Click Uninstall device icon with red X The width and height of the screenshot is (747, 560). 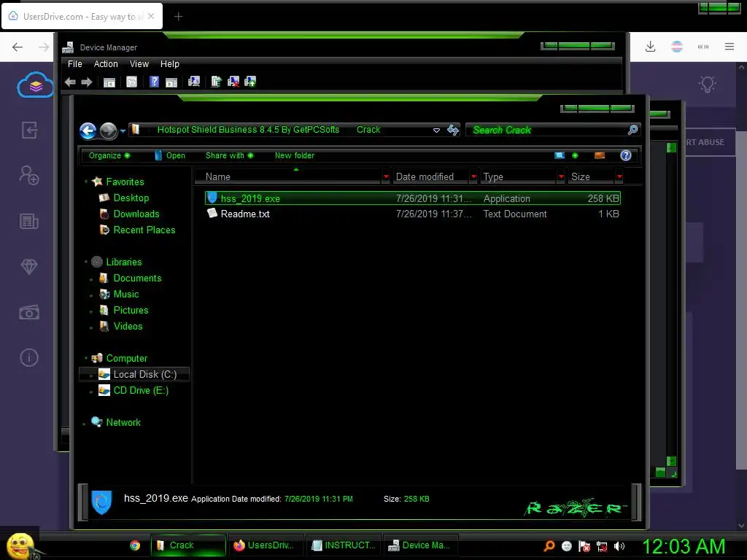click(233, 82)
